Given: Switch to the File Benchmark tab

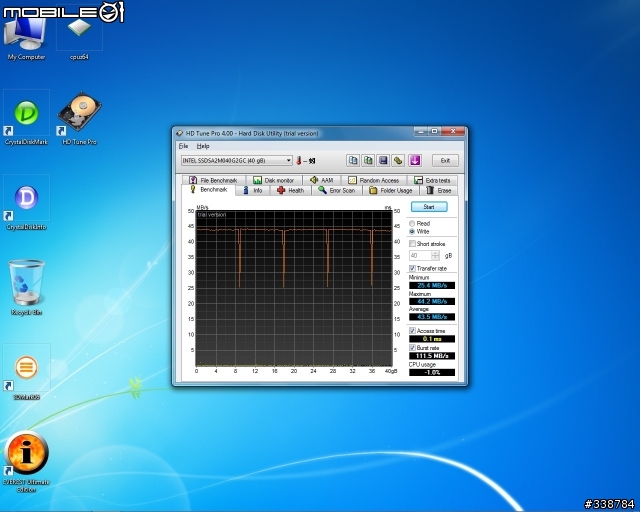Looking at the screenshot, I should click(213, 180).
